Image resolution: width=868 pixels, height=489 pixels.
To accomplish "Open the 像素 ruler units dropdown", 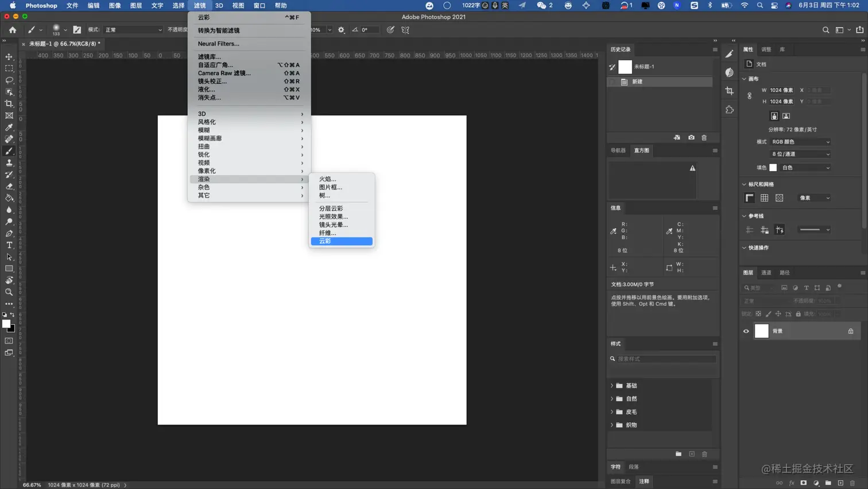I will (x=815, y=198).
